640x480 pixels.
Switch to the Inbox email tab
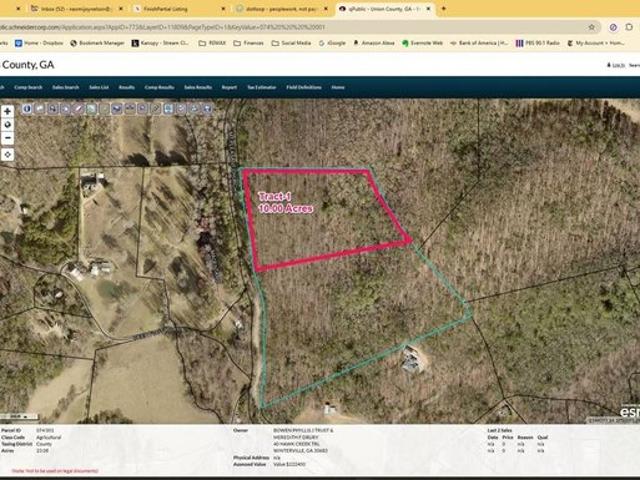[x=76, y=9]
